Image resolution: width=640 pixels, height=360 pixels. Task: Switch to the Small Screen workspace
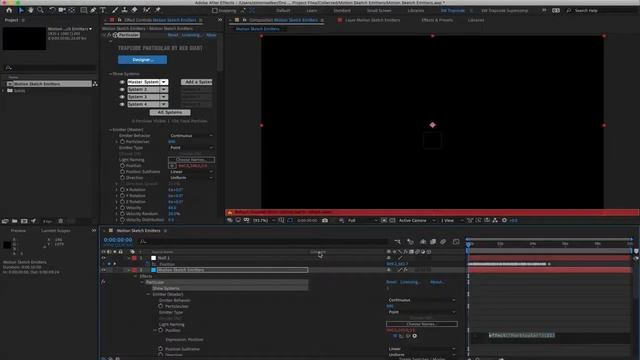click(x=379, y=11)
